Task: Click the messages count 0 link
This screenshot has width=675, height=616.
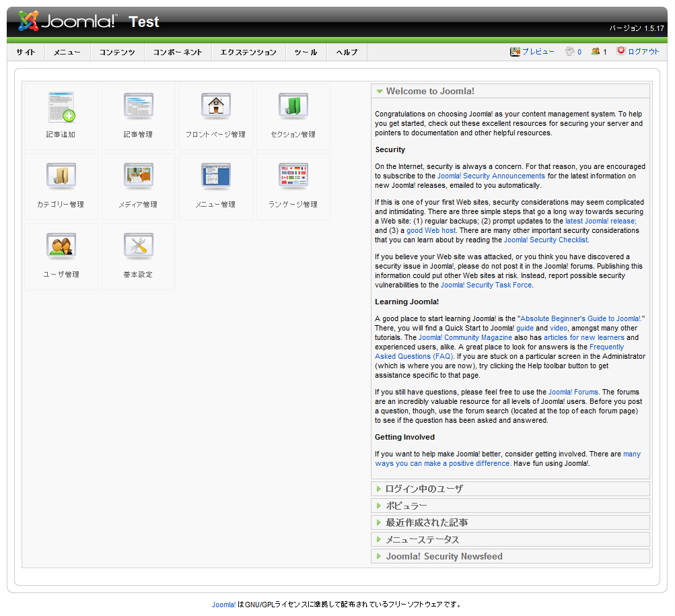Action: pyautogui.click(x=579, y=52)
